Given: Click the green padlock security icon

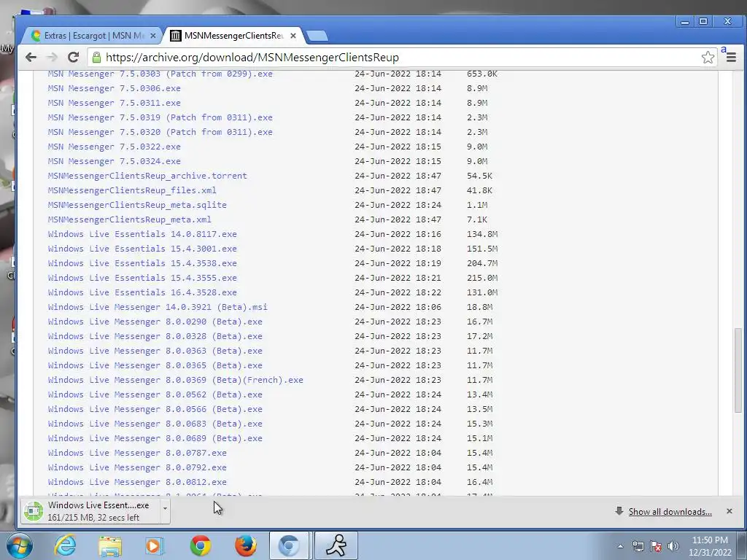Looking at the screenshot, I should (x=96, y=58).
